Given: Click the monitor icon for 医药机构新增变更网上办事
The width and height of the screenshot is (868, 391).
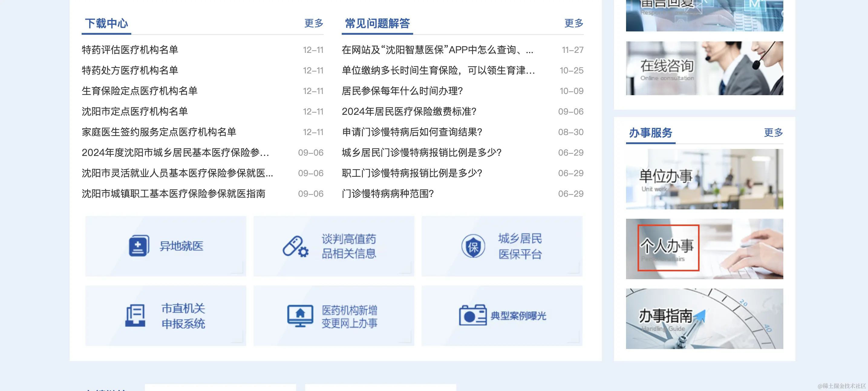Looking at the screenshot, I should [300, 316].
